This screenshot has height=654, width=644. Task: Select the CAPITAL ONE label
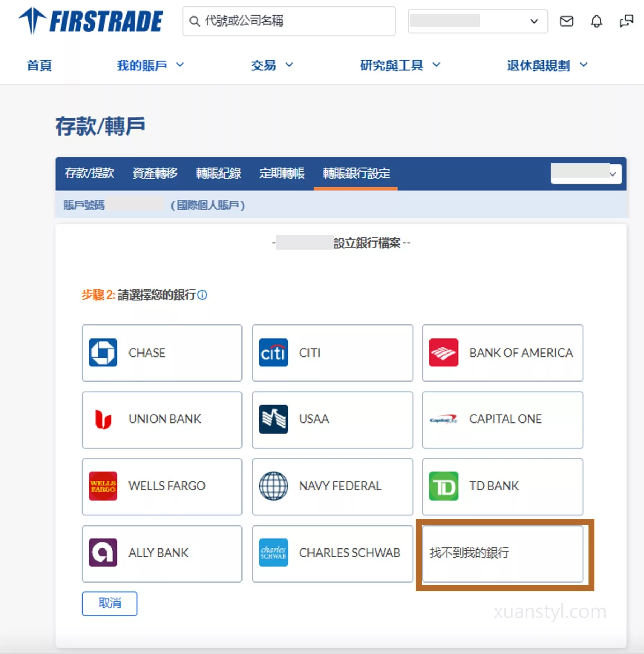(505, 419)
